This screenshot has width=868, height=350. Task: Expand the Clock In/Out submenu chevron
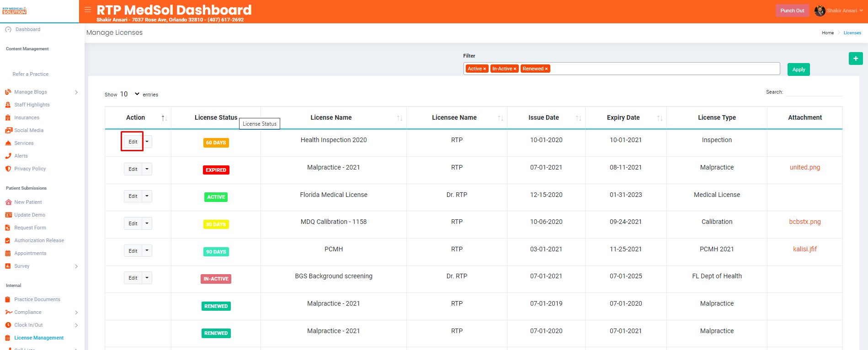pyautogui.click(x=76, y=325)
